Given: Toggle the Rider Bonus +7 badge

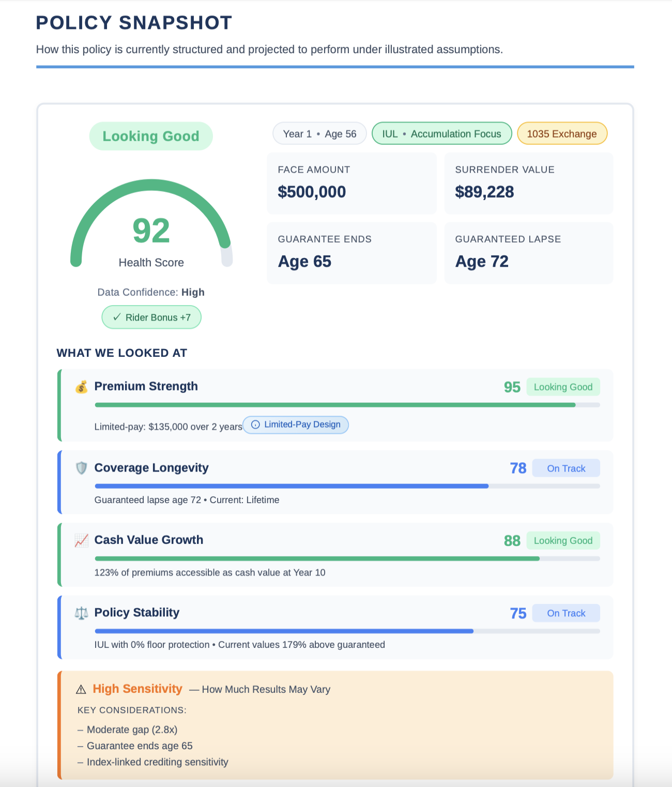Looking at the screenshot, I should tap(151, 317).
